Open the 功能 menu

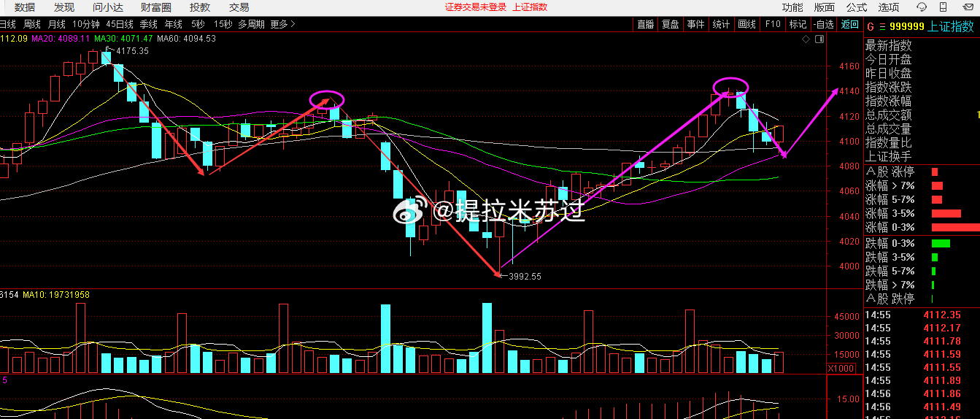(792, 7)
